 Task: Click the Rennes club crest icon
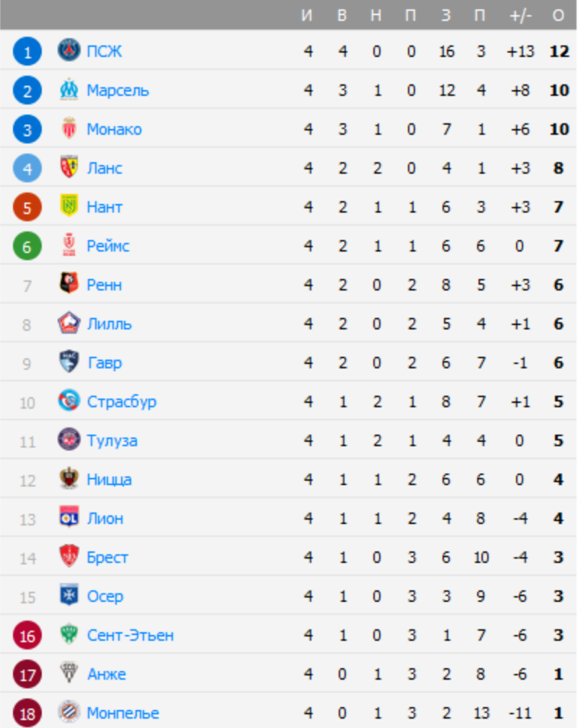coord(69,285)
